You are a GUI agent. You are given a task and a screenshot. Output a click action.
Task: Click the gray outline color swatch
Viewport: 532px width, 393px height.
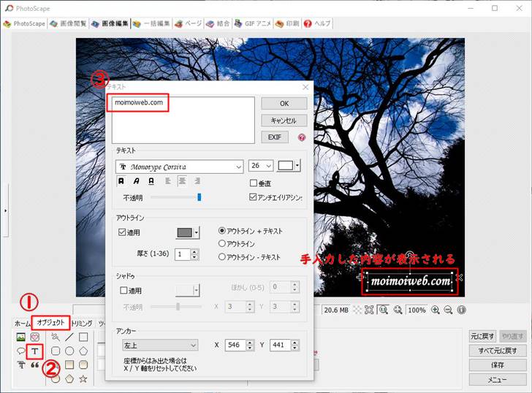pyautogui.click(x=184, y=232)
